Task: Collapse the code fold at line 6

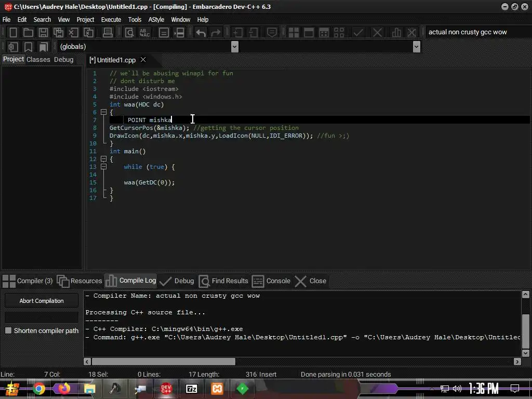Action: pos(104,112)
